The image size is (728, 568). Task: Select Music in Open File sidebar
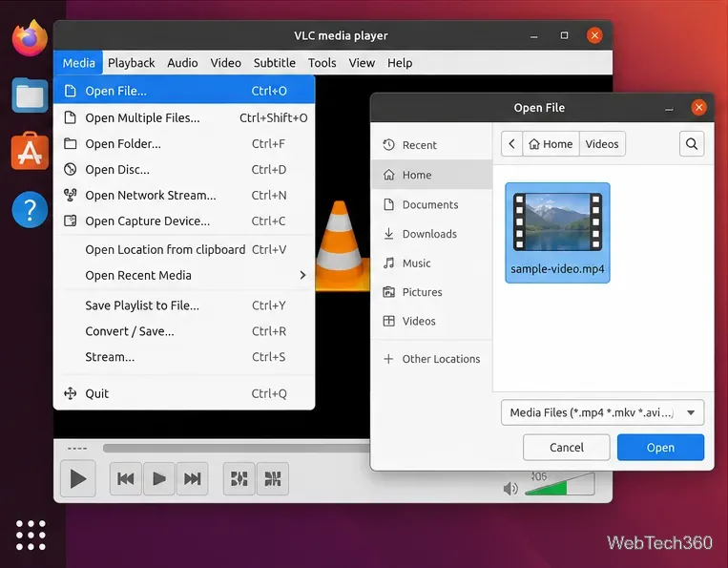click(432, 263)
